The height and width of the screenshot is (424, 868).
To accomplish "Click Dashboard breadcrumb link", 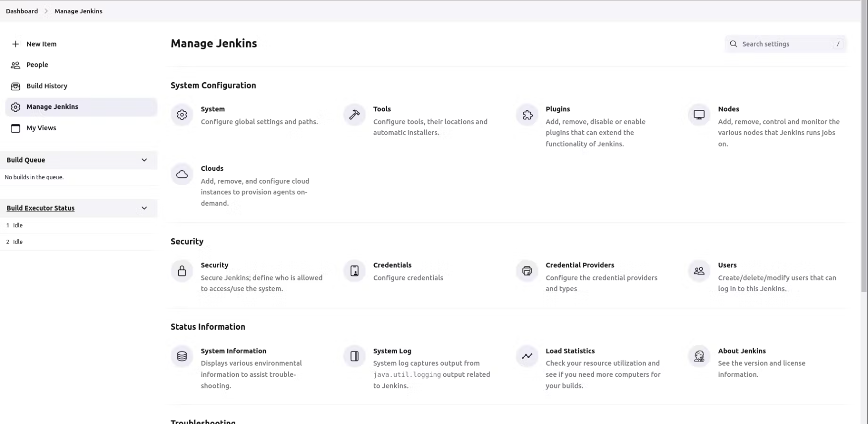I will (22, 11).
